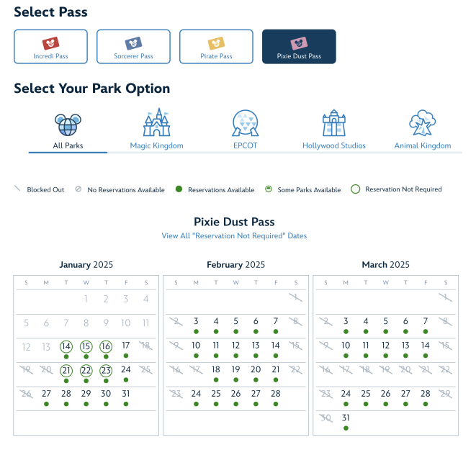Select February 28 on the calendar
This screenshot has height=450, width=476.
pyautogui.click(x=276, y=394)
